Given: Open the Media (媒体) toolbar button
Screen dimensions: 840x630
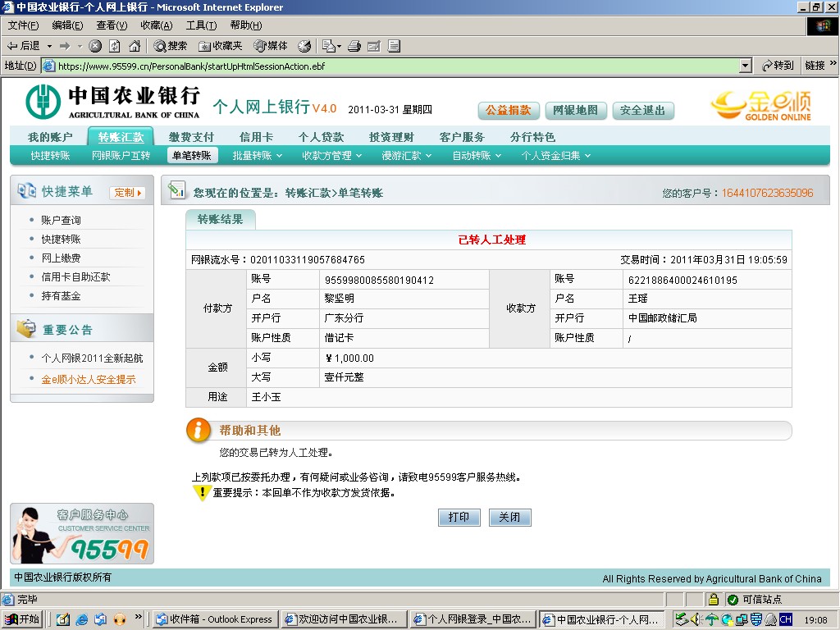Looking at the screenshot, I should [x=271, y=46].
